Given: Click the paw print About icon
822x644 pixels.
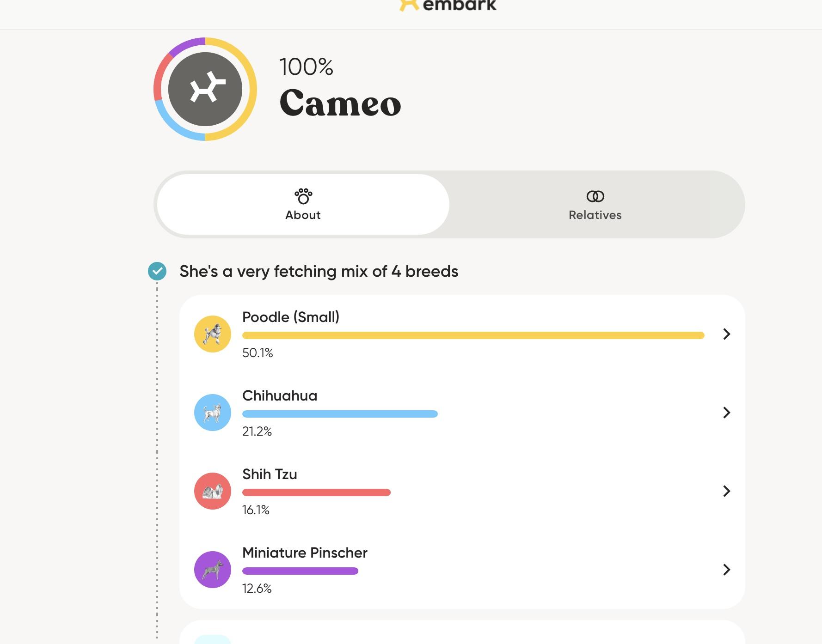Looking at the screenshot, I should tap(303, 196).
